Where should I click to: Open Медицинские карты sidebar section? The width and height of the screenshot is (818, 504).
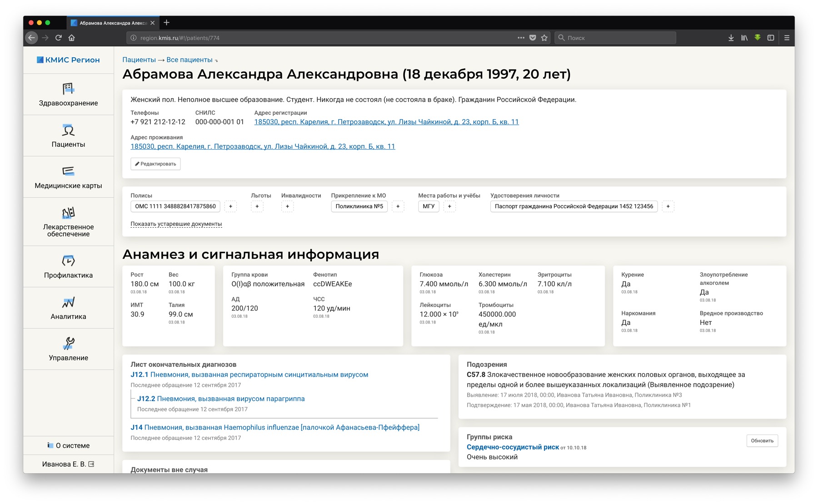click(x=68, y=177)
